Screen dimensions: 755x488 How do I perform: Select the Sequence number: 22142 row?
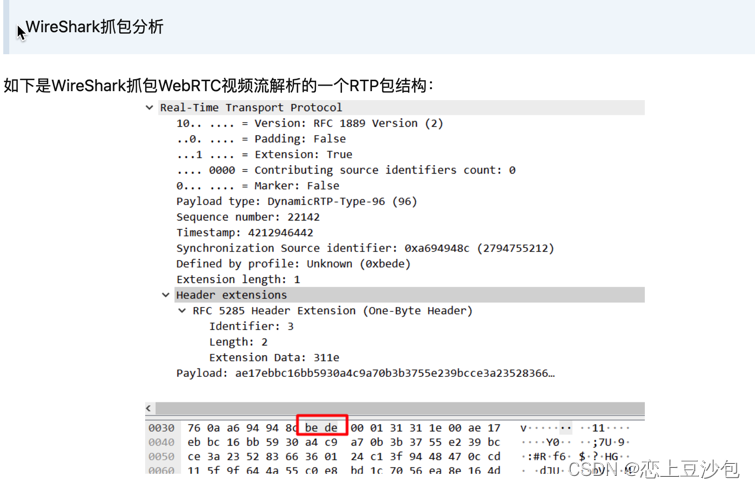248,217
